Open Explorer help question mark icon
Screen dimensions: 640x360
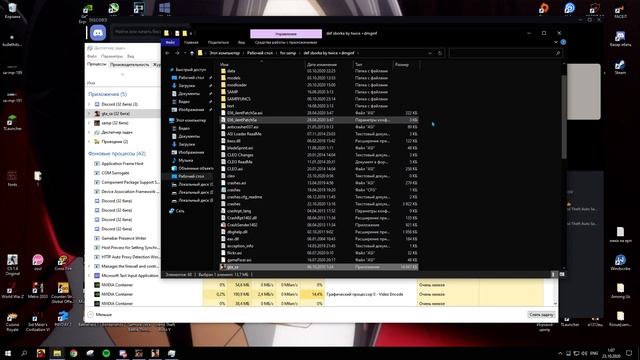pyautogui.click(x=563, y=42)
